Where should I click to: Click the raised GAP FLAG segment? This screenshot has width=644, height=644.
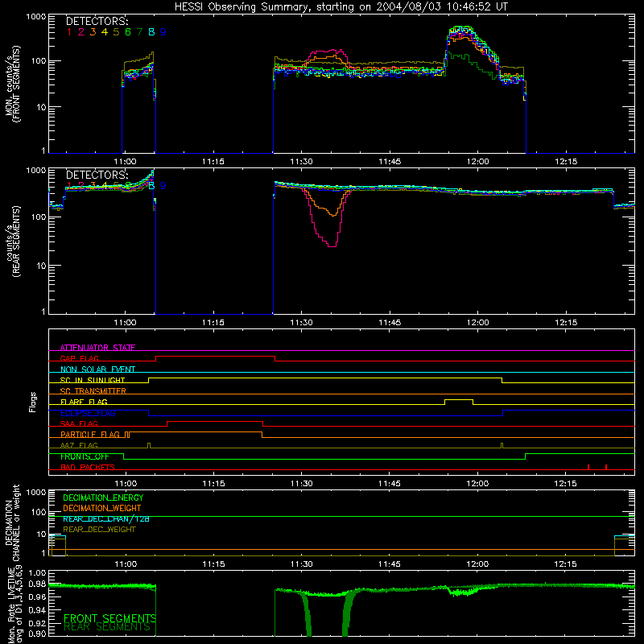215,357
